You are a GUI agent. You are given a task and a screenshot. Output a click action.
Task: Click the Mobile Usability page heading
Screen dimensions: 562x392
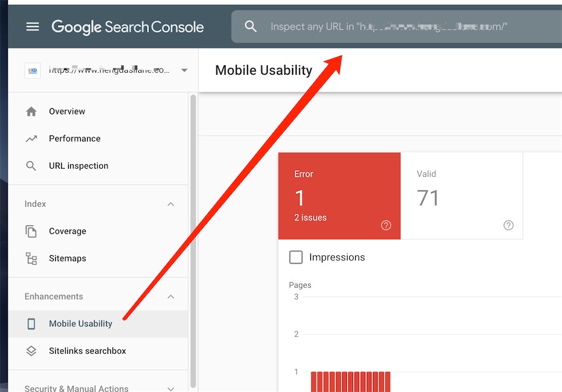click(x=264, y=70)
